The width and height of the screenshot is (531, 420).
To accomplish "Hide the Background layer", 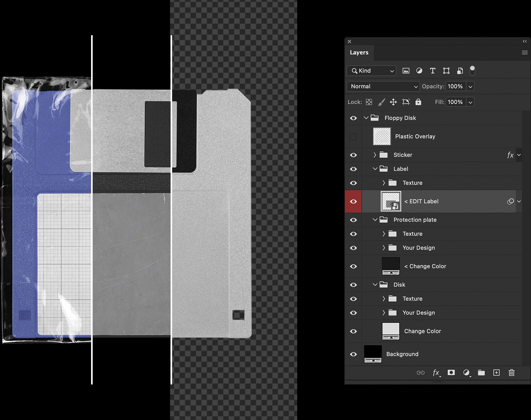I will click(353, 354).
